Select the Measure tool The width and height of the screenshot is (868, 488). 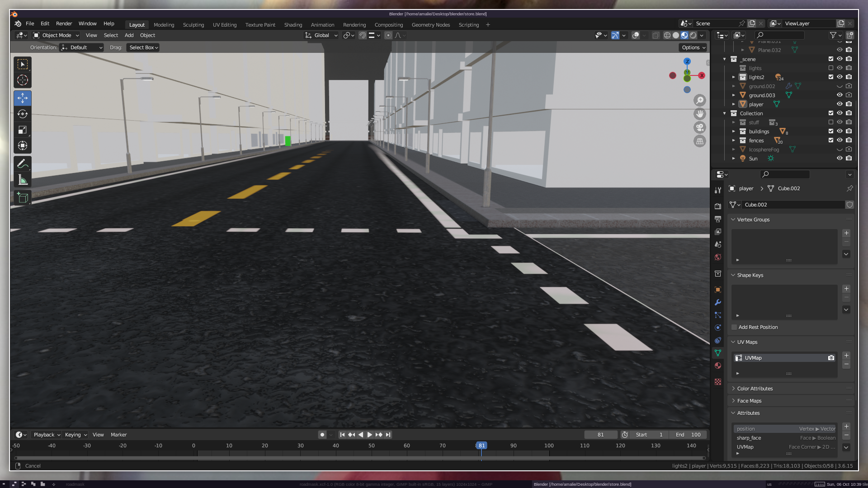pyautogui.click(x=23, y=180)
